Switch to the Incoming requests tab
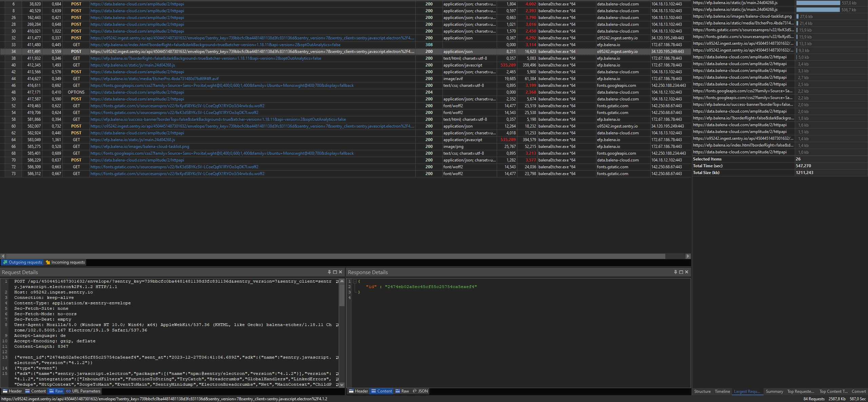The image size is (868, 402). 65,262
